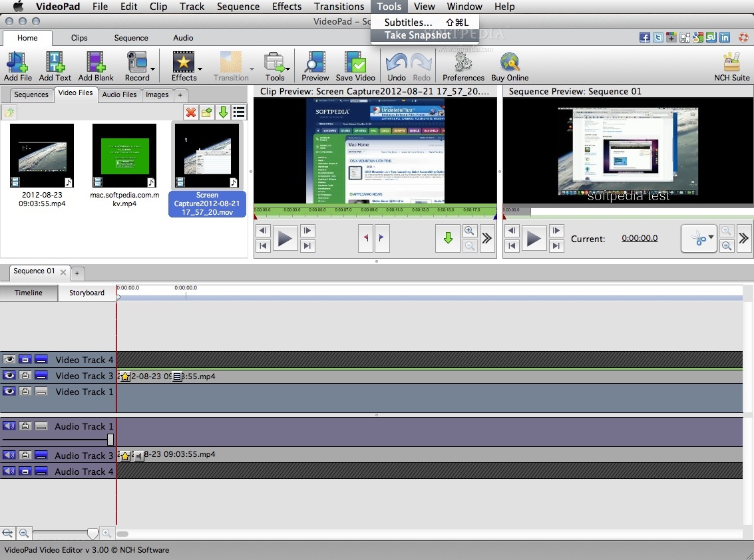Open the Sequence menu in menu bar
This screenshot has height=560, width=754.
238,6
